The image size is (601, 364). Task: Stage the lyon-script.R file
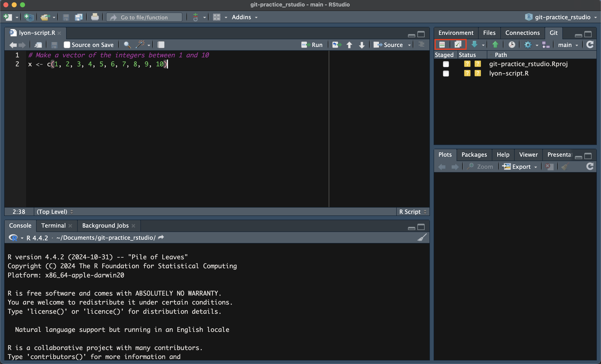click(x=446, y=73)
